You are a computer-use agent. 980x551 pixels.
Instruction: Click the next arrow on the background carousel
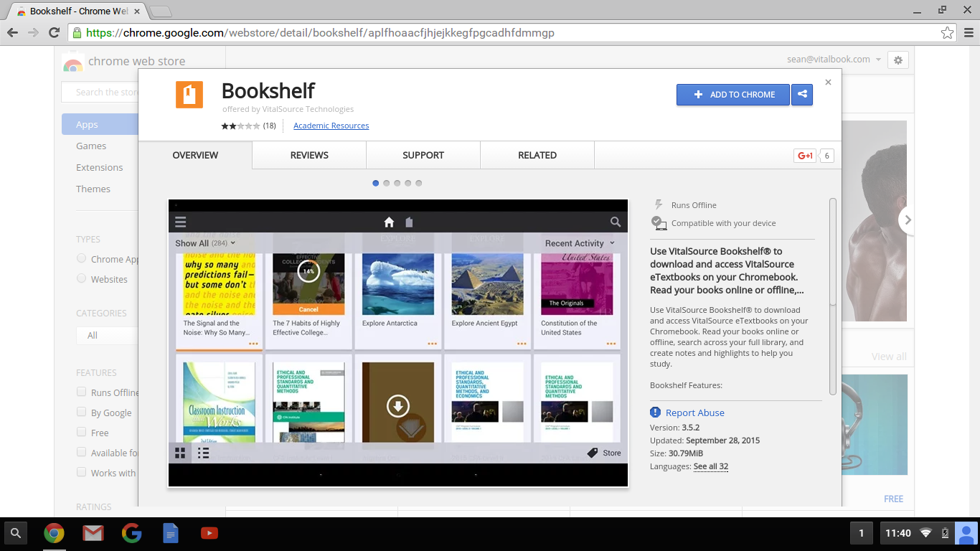pyautogui.click(x=908, y=220)
